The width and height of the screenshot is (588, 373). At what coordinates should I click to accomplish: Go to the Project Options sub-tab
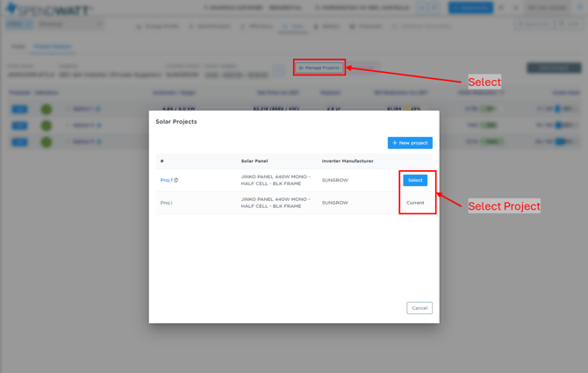53,47
